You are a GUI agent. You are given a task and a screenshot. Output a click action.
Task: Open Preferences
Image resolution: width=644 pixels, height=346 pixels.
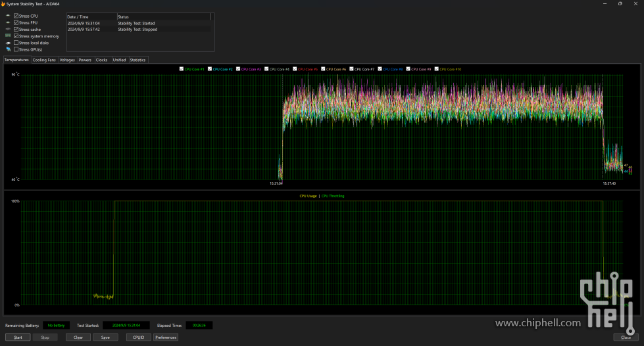(x=166, y=337)
